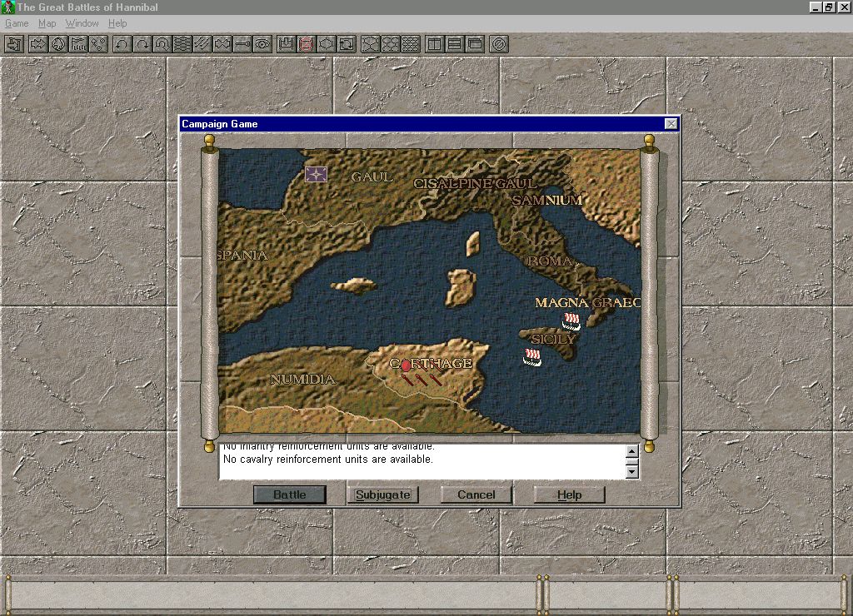Click the Battle button
The width and height of the screenshot is (853, 616).
290,494
